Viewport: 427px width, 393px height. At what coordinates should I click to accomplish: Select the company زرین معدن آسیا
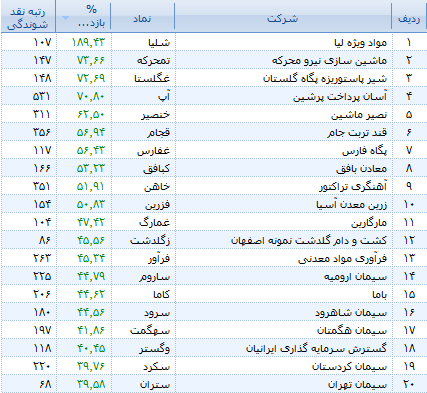pos(352,205)
